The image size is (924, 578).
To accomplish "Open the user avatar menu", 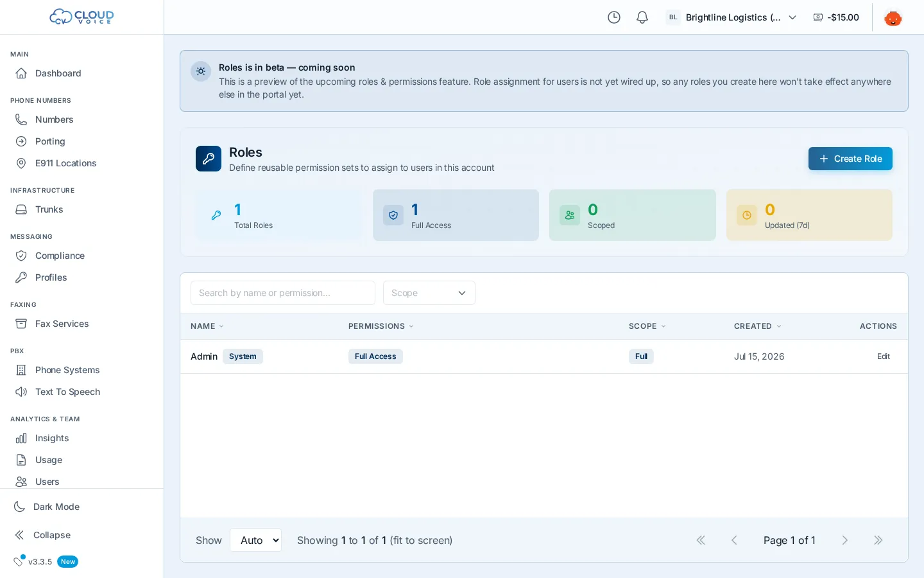I will (893, 17).
